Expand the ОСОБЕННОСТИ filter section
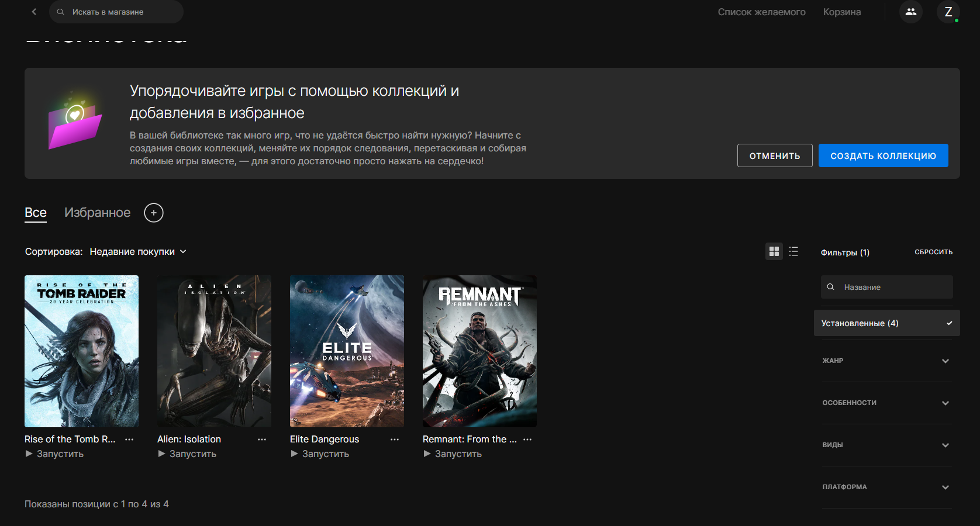Image resolution: width=980 pixels, height=526 pixels. [x=886, y=403]
